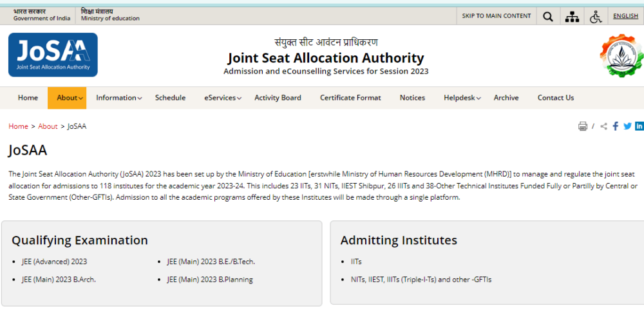Open the Schedule menu item
644x310 pixels.
point(171,98)
